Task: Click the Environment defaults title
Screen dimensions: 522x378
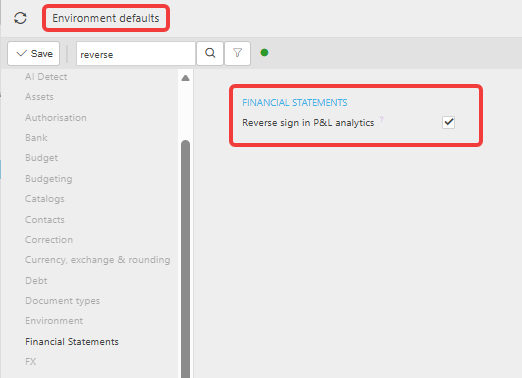Action: tap(106, 18)
